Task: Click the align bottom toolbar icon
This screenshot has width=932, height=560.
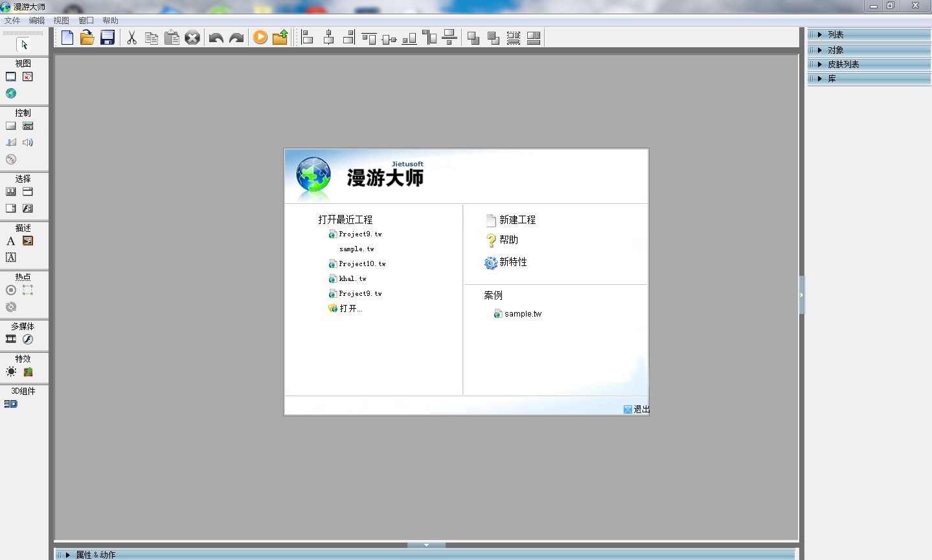Action: pos(409,38)
